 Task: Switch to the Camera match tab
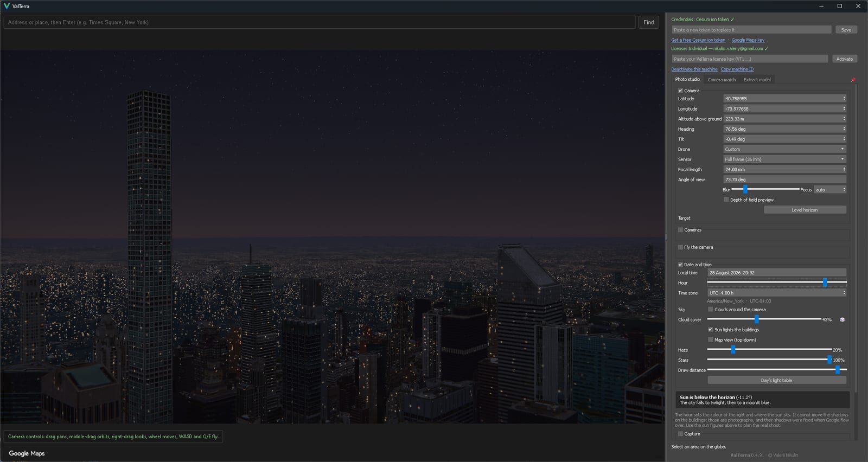pos(722,80)
